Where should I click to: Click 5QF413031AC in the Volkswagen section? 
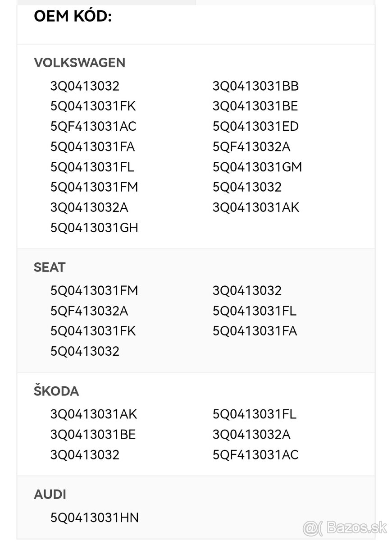93,127
